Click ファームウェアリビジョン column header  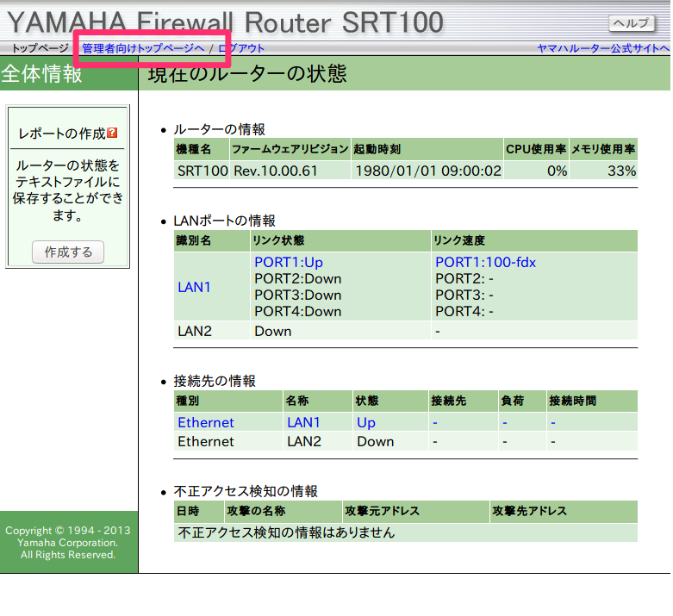pyautogui.click(x=290, y=149)
